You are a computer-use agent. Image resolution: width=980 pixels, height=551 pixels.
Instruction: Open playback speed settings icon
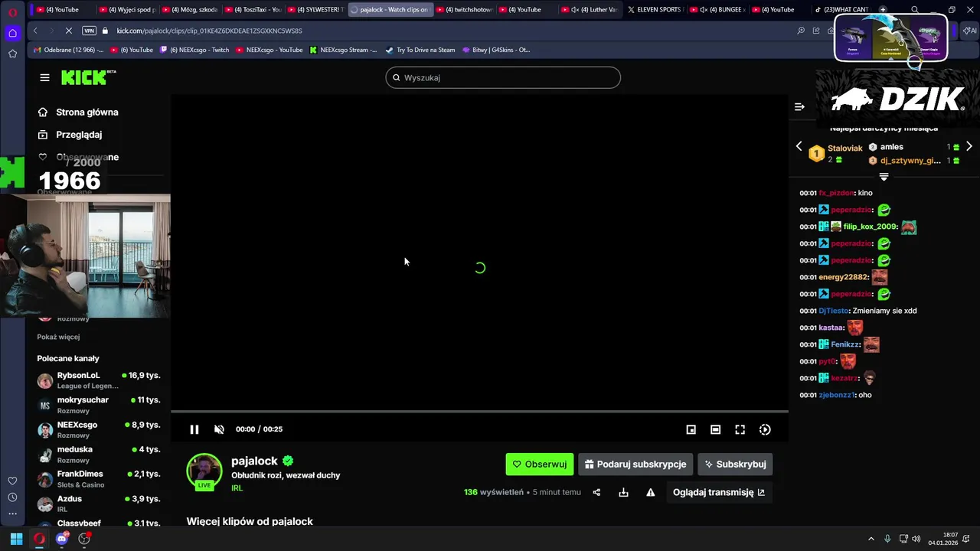(x=765, y=429)
